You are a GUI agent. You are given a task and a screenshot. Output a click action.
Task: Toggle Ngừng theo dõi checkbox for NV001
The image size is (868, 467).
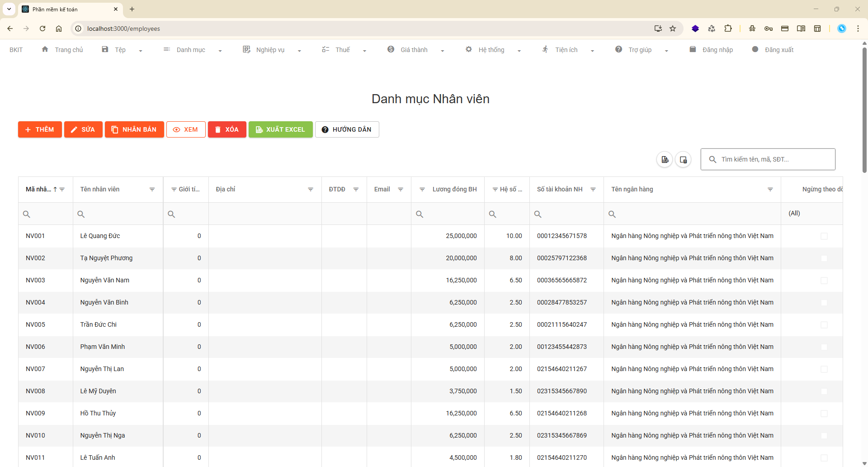824,236
